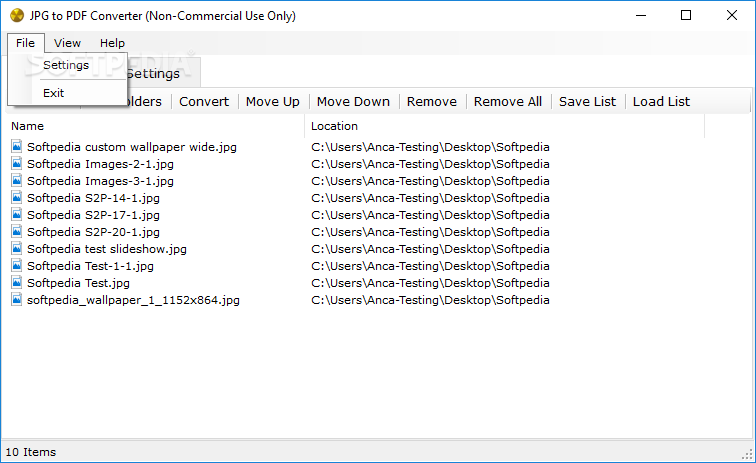
Task: Click image icon of Softpedia S2P-14-1.jpg
Action: coord(17,197)
